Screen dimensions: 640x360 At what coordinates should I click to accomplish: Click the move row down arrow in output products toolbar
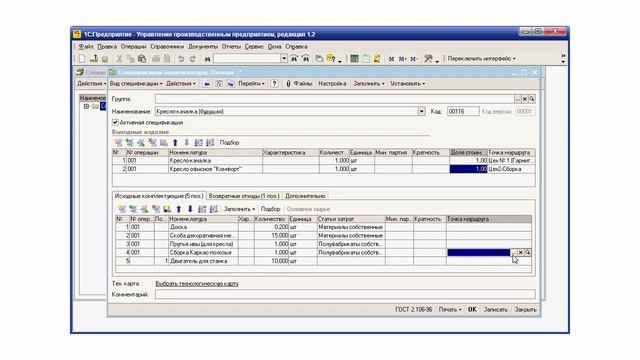pyautogui.click(x=187, y=142)
